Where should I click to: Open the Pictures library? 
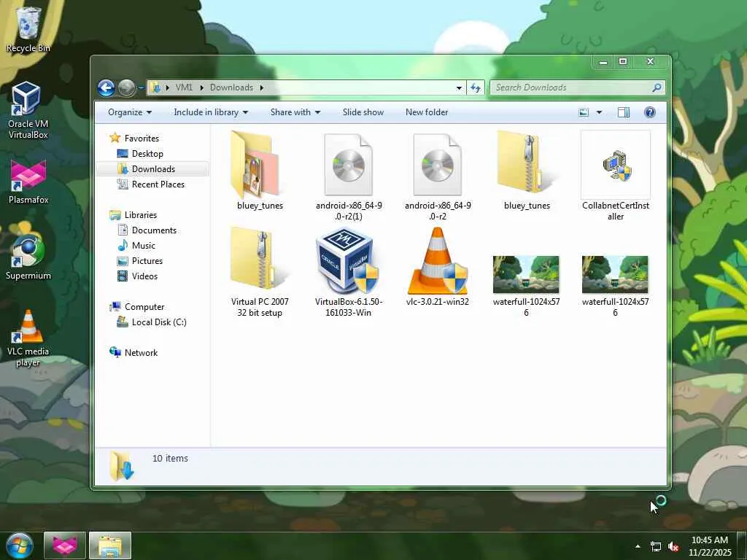[147, 261]
